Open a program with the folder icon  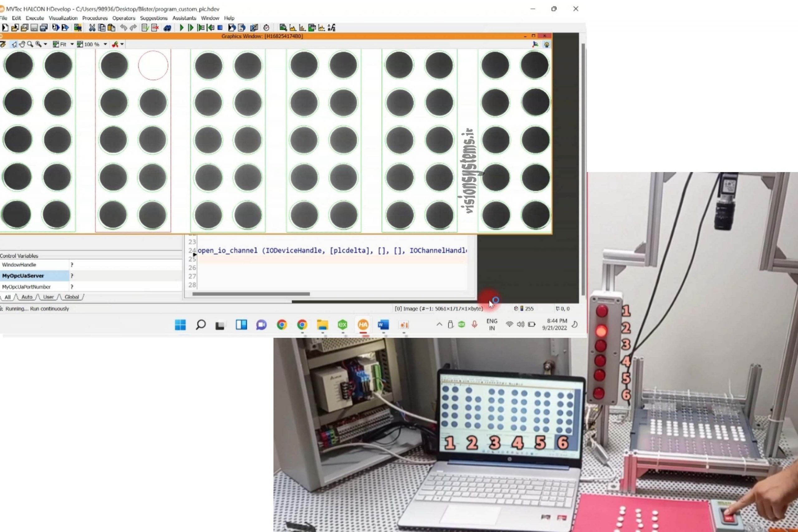pos(15,28)
